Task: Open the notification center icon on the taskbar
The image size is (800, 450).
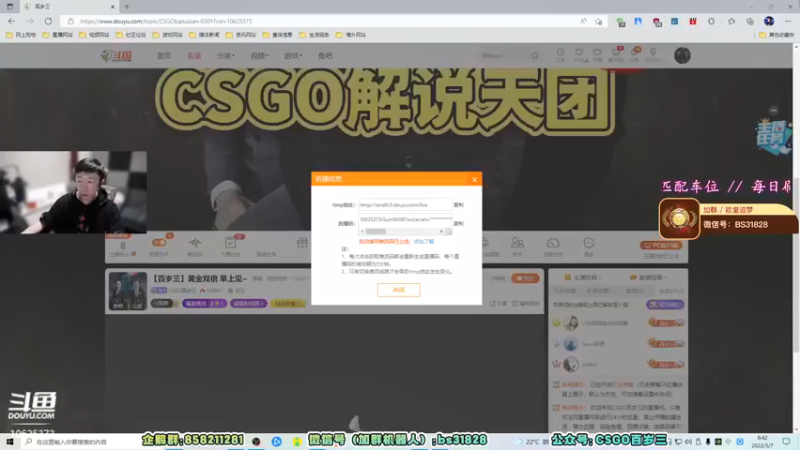Action: tap(786, 442)
